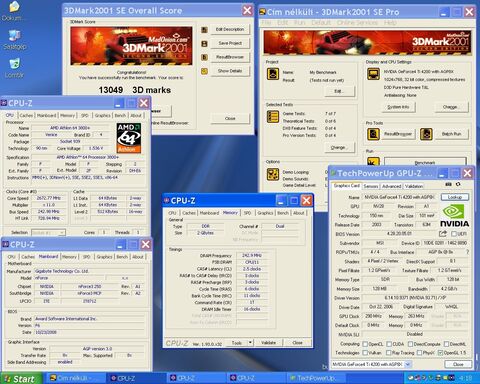Screen dimensions: 480x384
Task: Open the Selection combo box in CPU-Z
Action: pos(48,232)
